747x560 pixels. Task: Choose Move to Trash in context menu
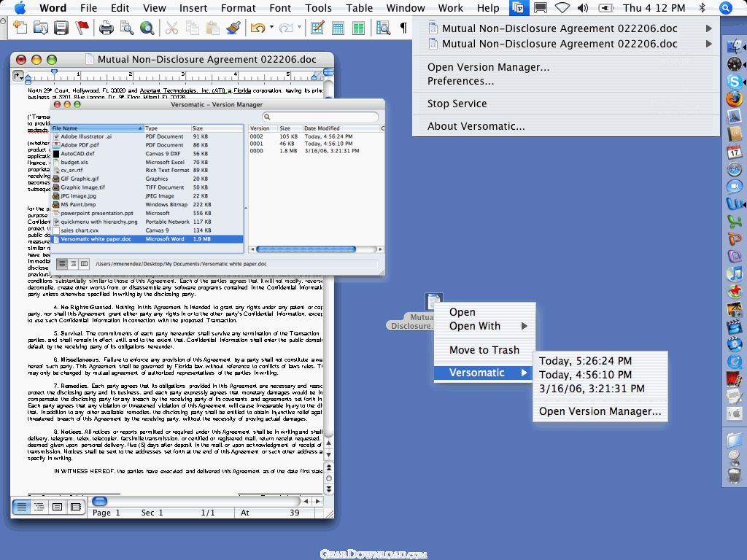[484, 350]
